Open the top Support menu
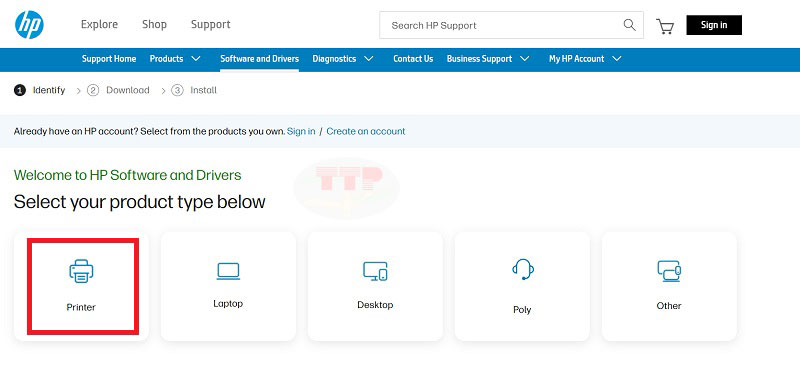 pyautogui.click(x=211, y=24)
